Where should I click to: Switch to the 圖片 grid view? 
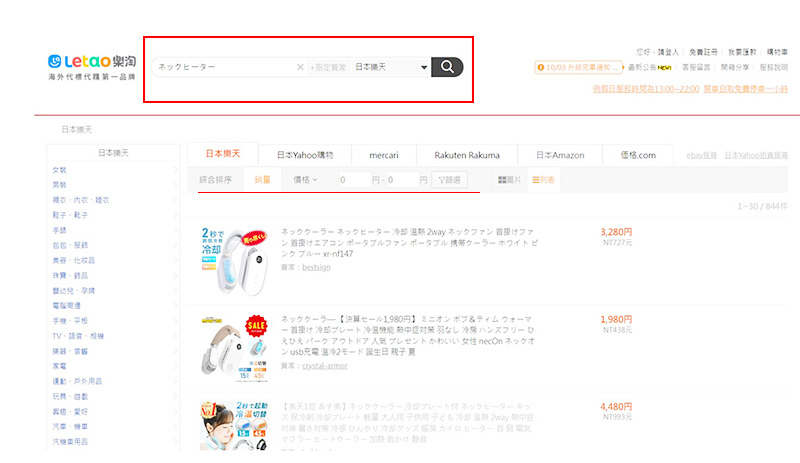coord(509,180)
